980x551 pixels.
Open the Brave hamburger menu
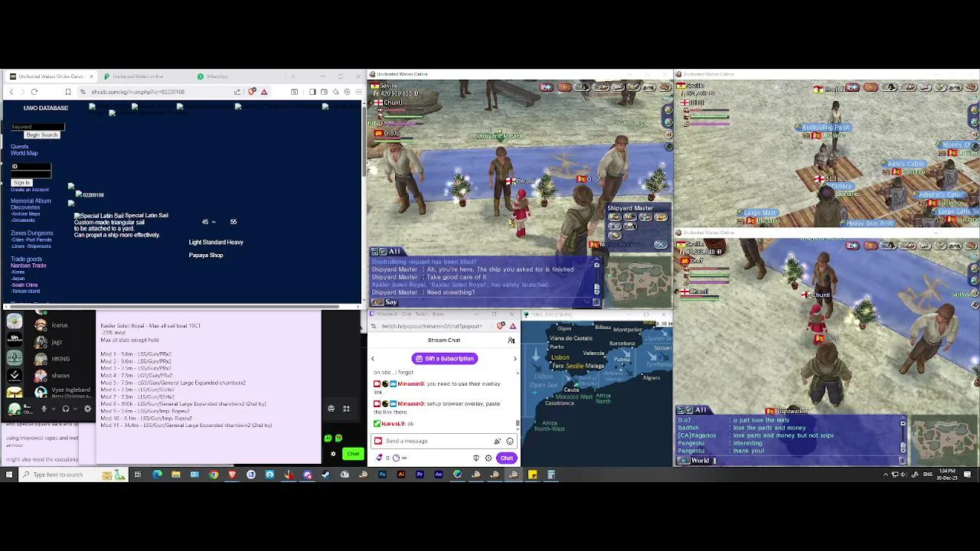[358, 92]
